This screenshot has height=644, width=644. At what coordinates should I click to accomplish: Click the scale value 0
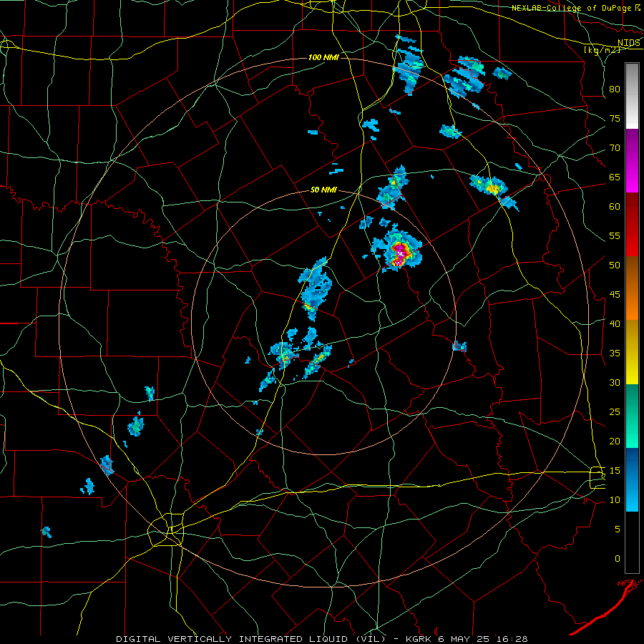(618, 559)
